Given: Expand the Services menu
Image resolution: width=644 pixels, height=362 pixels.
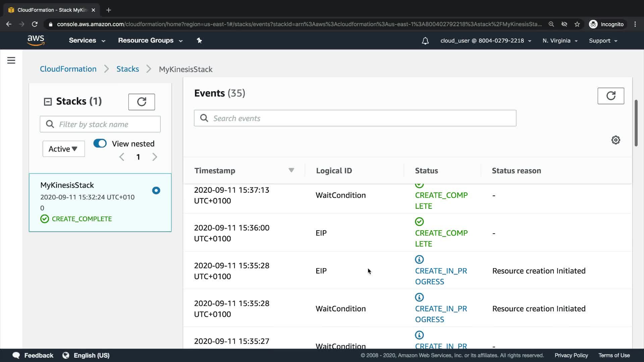Looking at the screenshot, I should click(87, 41).
